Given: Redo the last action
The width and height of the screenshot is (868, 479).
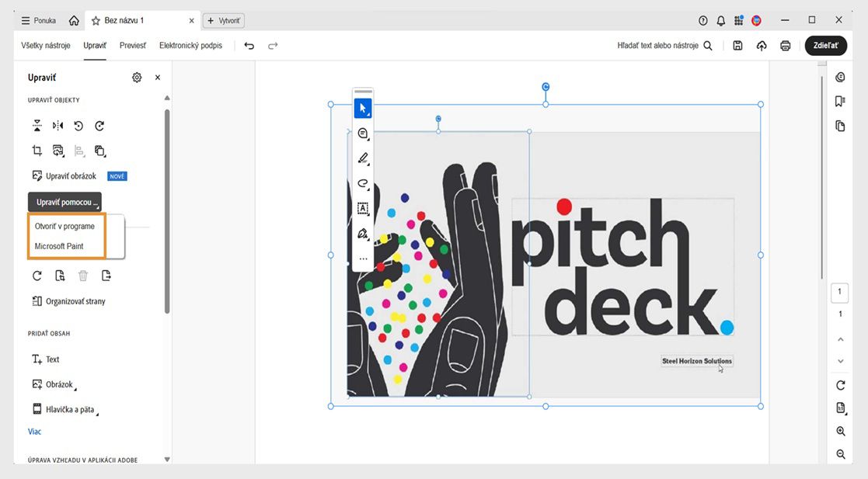Looking at the screenshot, I should tap(273, 46).
